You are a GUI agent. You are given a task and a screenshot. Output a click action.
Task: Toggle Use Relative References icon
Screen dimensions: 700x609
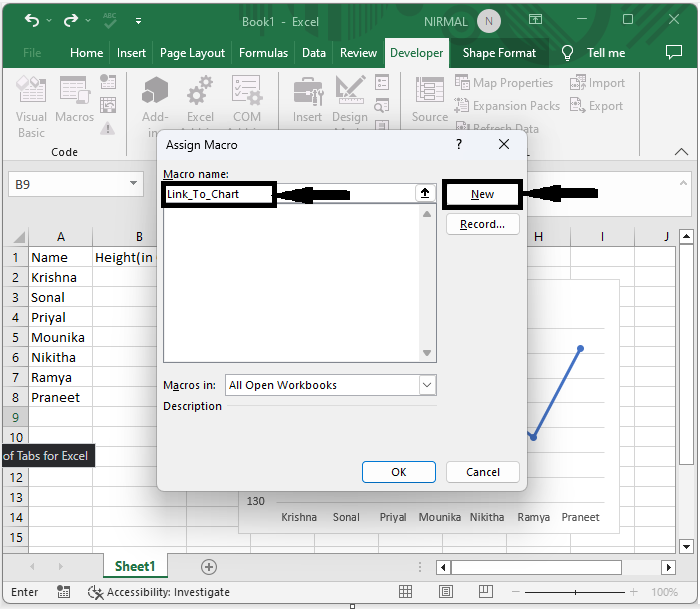pyautogui.click(x=108, y=105)
